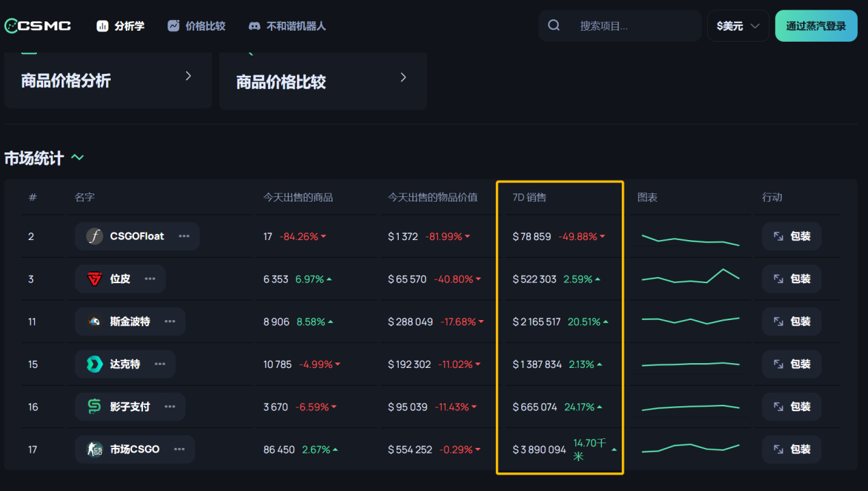Sort by the 7D 销售 column header
This screenshot has height=491, width=868.
(x=529, y=197)
